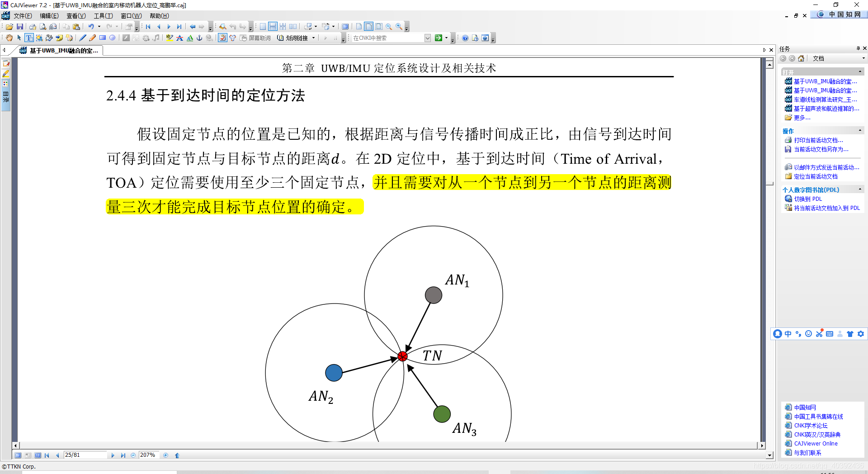Click the status bar zoom out minus

click(133, 455)
